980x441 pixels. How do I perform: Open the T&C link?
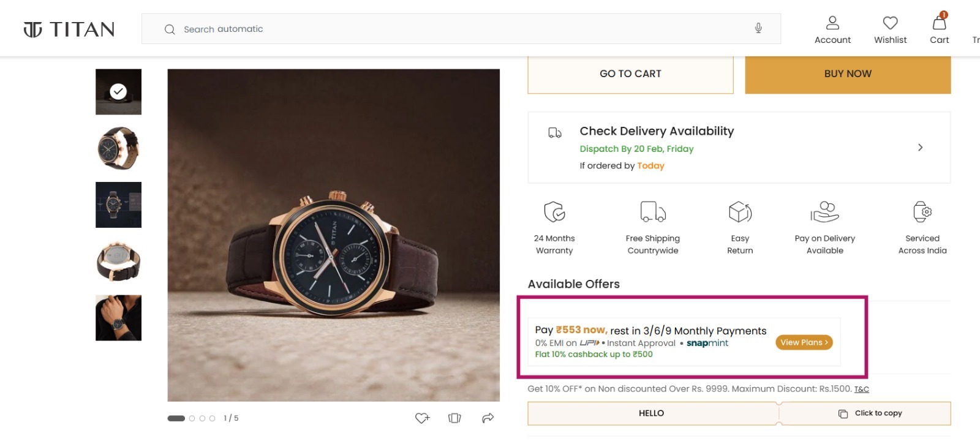tap(861, 389)
